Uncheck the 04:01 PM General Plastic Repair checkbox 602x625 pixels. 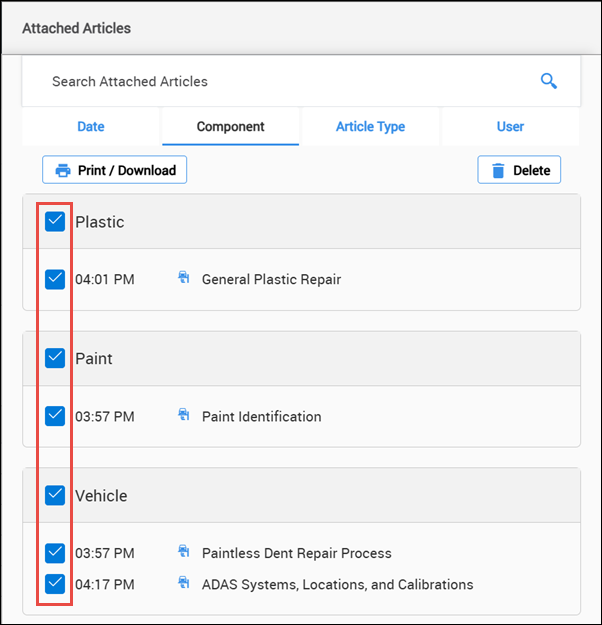55,279
